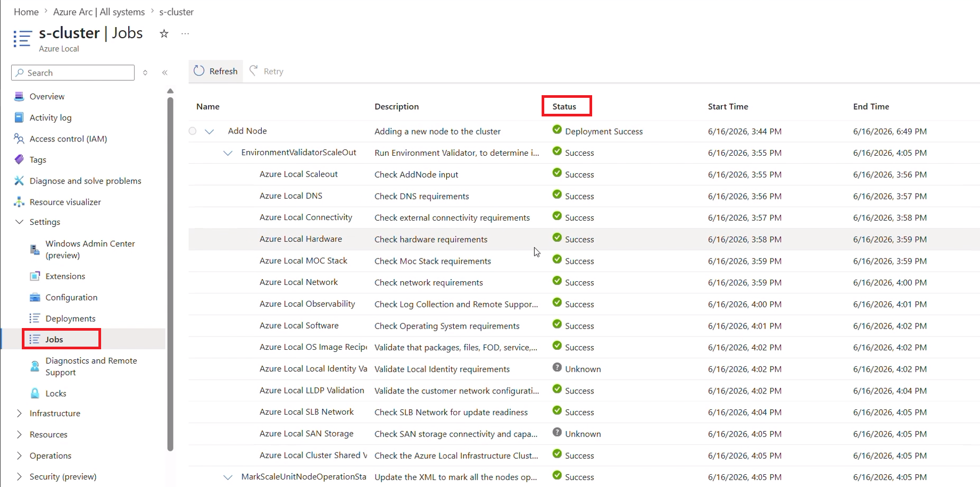The width and height of the screenshot is (980, 487).
Task: Favorite s-cluster with the star icon
Action: 164,33
